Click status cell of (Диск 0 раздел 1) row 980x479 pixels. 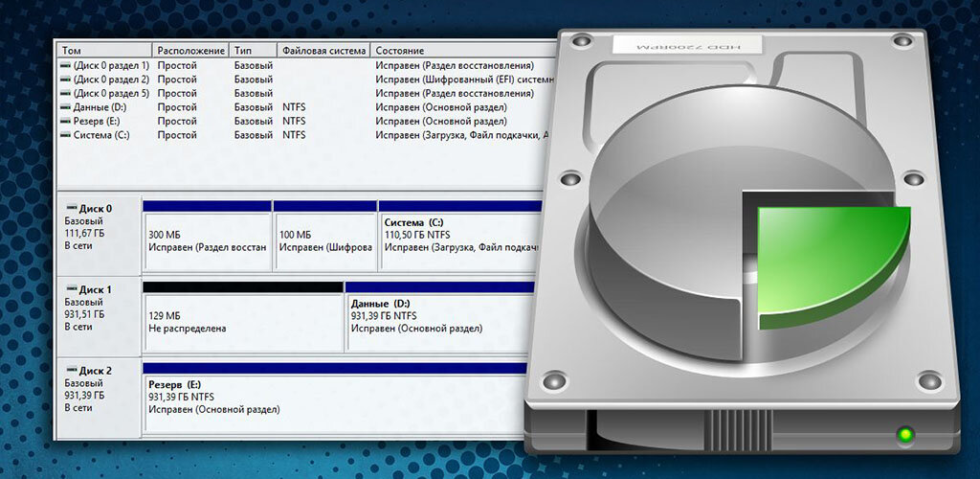pyautogui.click(x=455, y=66)
